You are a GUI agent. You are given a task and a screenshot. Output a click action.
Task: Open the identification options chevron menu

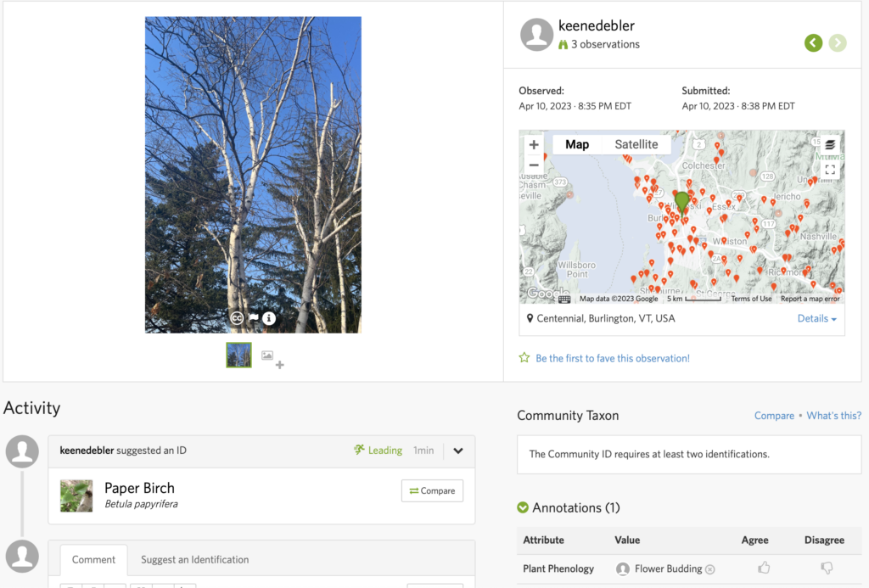(458, 451)
